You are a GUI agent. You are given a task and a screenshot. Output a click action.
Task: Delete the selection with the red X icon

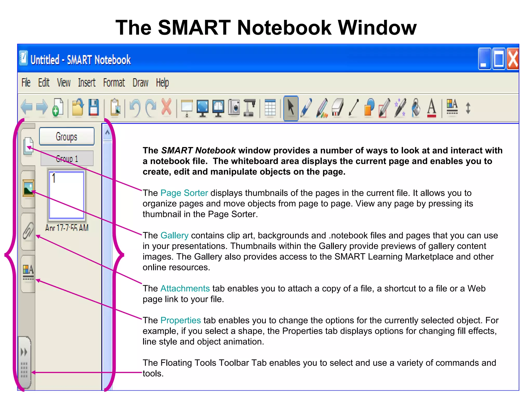point(167,107)
